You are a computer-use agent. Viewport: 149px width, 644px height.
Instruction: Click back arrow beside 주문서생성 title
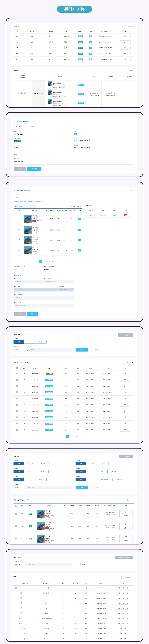tap(14, 190)
